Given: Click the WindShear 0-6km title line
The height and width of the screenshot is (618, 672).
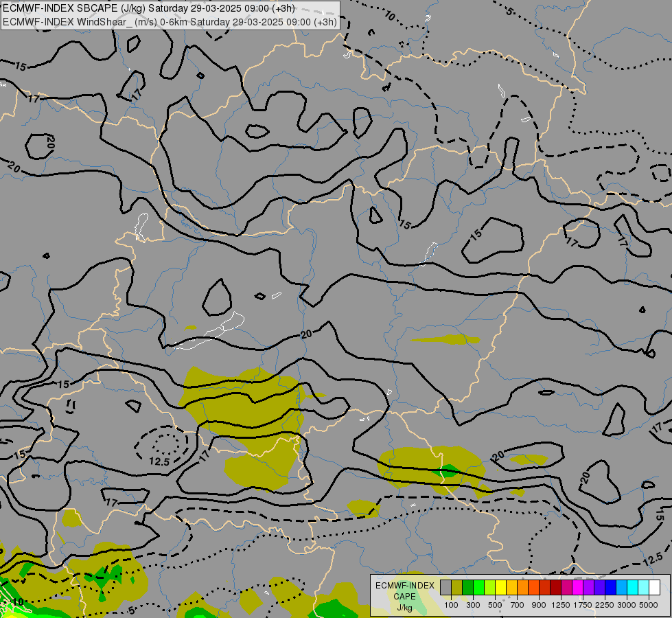Looking at the screenshot, I should pos(170,22).
